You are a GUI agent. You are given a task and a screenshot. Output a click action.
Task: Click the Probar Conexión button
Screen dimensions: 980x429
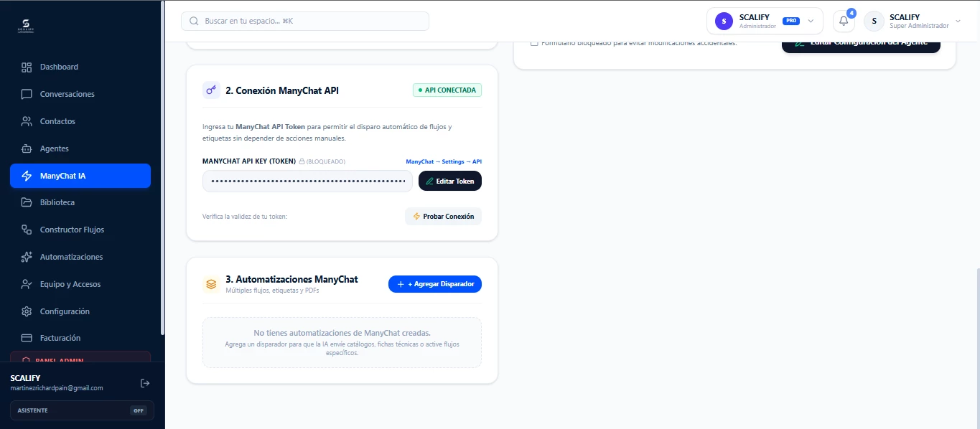click(443, 217)
